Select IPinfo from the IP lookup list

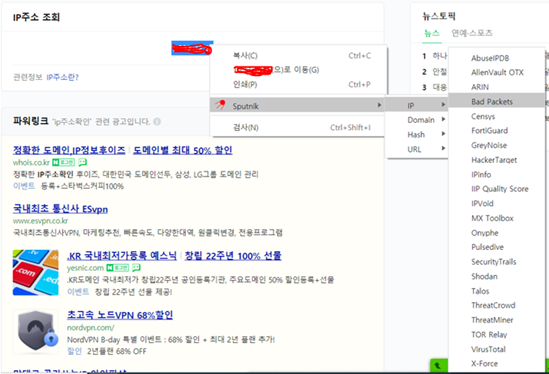(496, 174)
